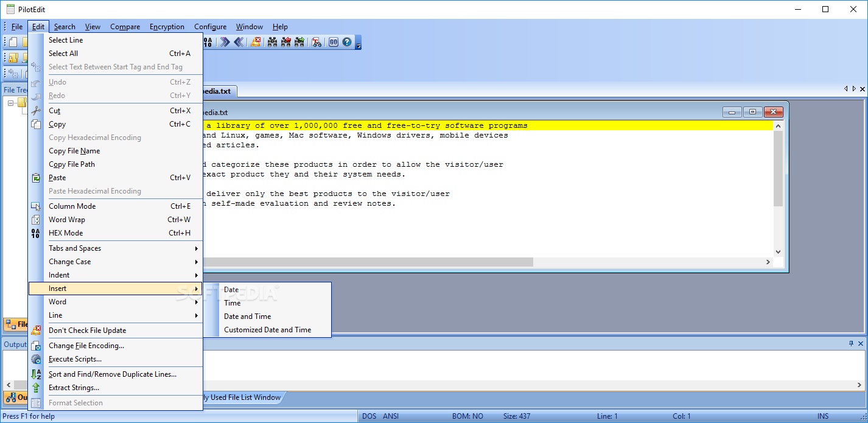This screenshot has width=868, height=423.
Task: Open Extract Strings dialog
Action: coord(116,388)
